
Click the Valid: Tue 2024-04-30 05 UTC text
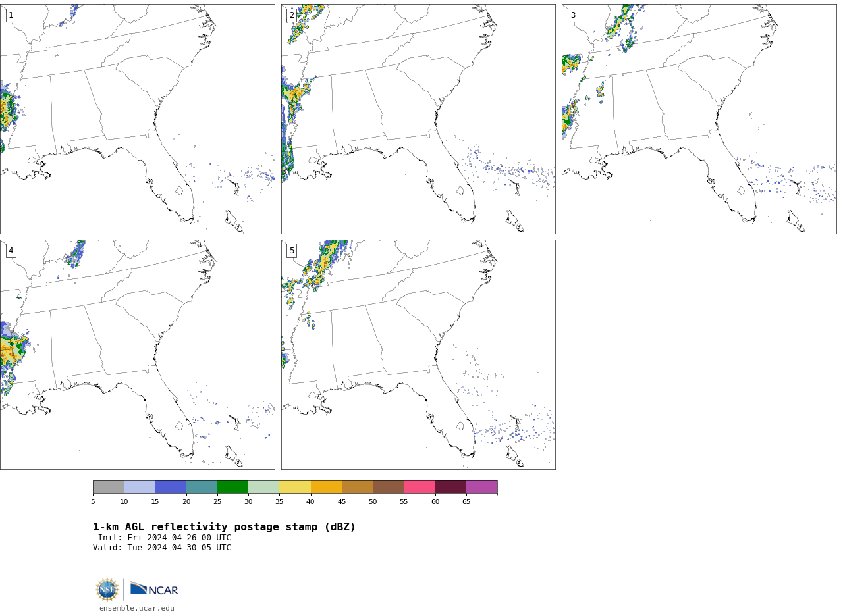click(x=162, y=548)
